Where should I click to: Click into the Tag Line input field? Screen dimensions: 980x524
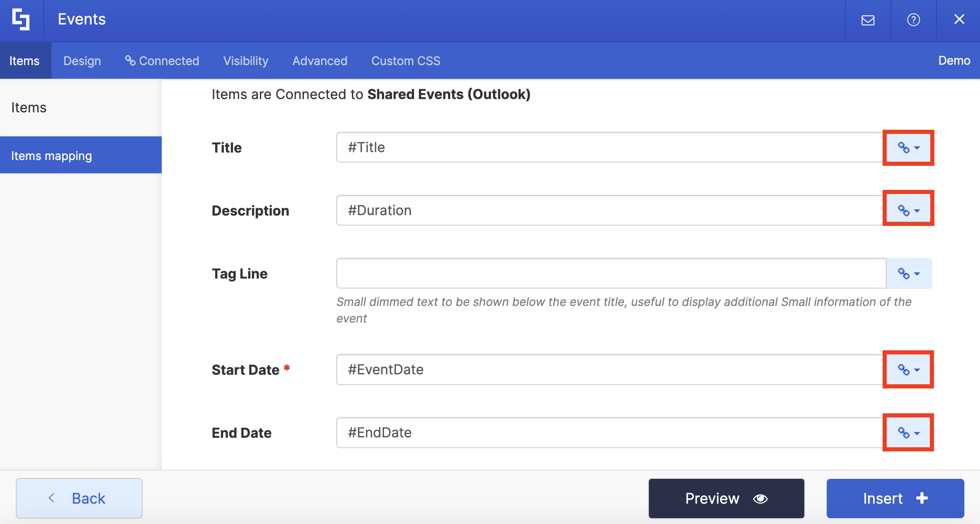click(611, 274)
